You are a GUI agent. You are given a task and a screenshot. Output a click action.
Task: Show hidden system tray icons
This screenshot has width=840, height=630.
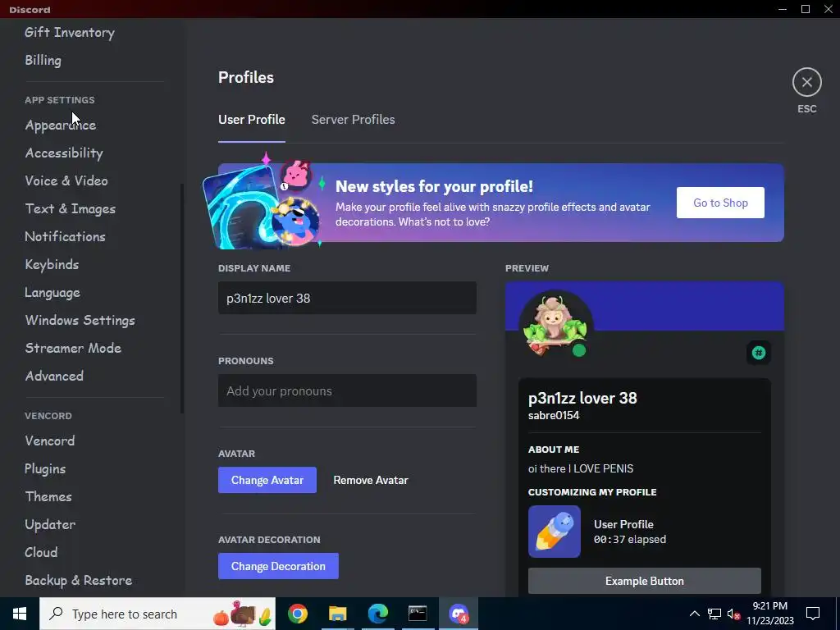(x=694, y=614)
